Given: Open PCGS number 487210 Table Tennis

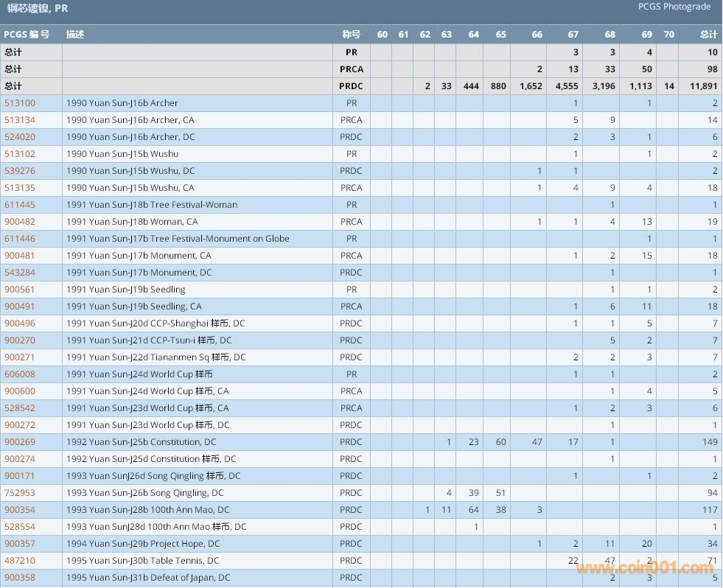Looking at the screenshot, I should (x=20, y=561).
